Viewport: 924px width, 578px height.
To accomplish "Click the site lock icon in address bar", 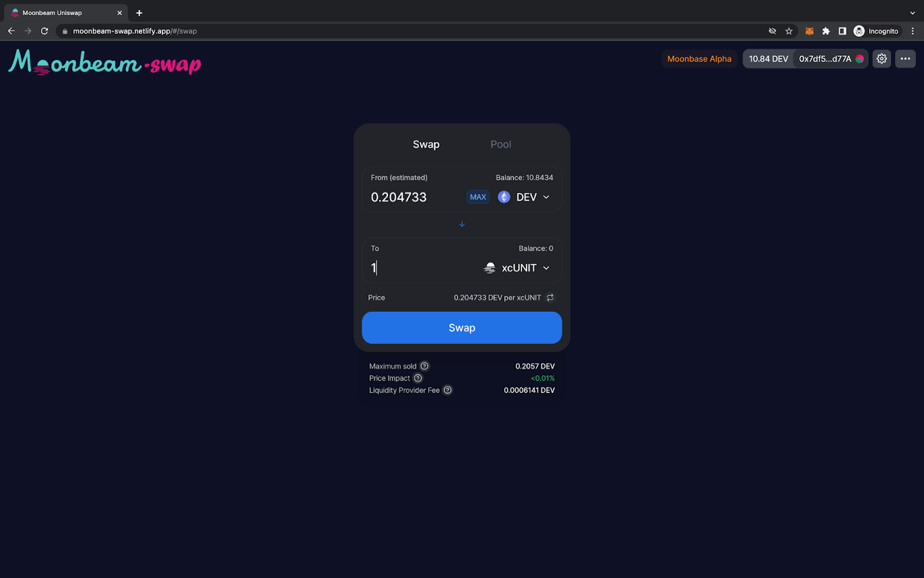I will coord(65,31).
